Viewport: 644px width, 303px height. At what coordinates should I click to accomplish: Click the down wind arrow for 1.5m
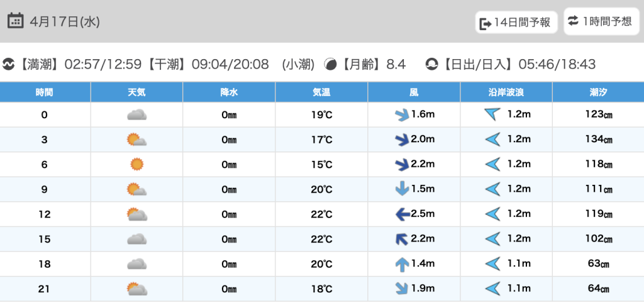401,189
